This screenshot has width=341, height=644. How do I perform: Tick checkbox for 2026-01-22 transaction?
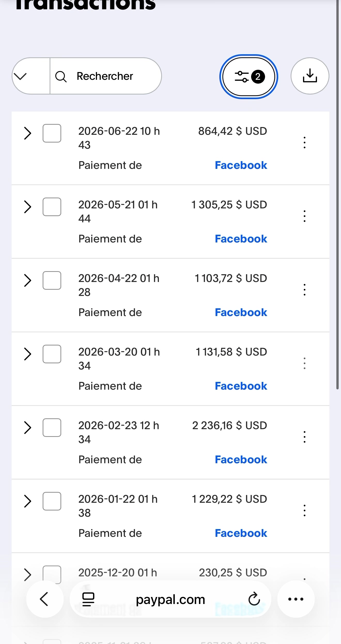point(52,501)
